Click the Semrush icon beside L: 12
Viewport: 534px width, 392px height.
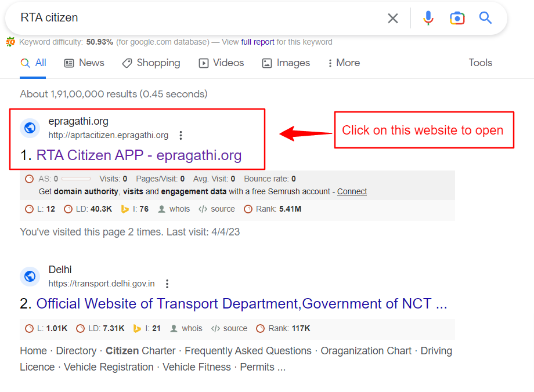[30, 209]
